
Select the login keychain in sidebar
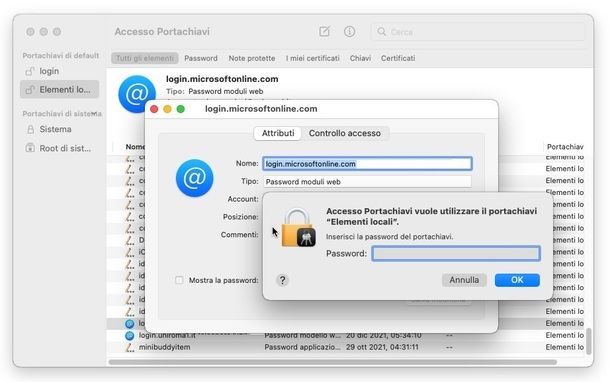[x=49, y=71]
